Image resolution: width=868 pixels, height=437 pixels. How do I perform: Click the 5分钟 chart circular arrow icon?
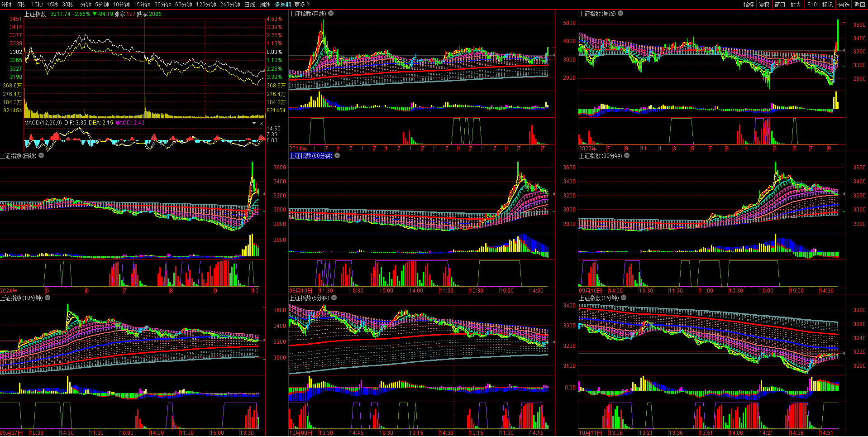(x=334, y=298)
